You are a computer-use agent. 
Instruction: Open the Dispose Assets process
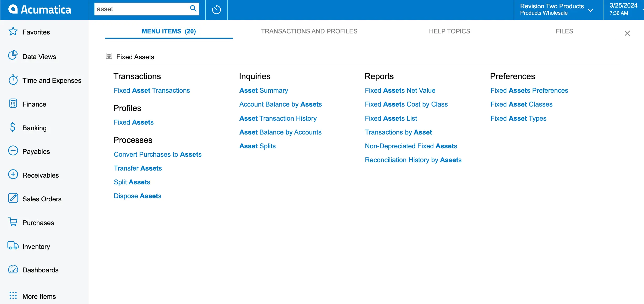point(137,196)
